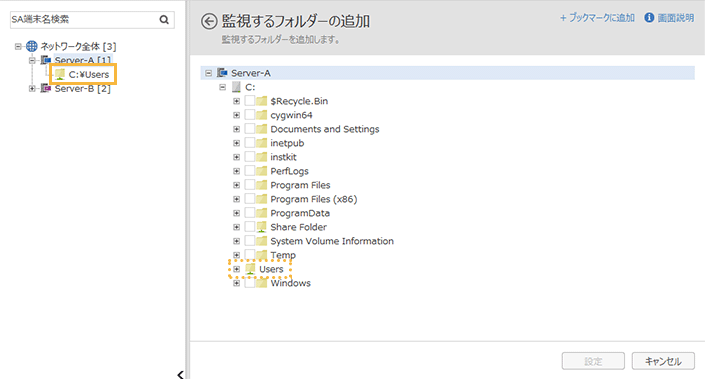The width and height of the screenshot is (705, 379).
Task: Select the Server-A row in main tree
Action: [447, 73]
